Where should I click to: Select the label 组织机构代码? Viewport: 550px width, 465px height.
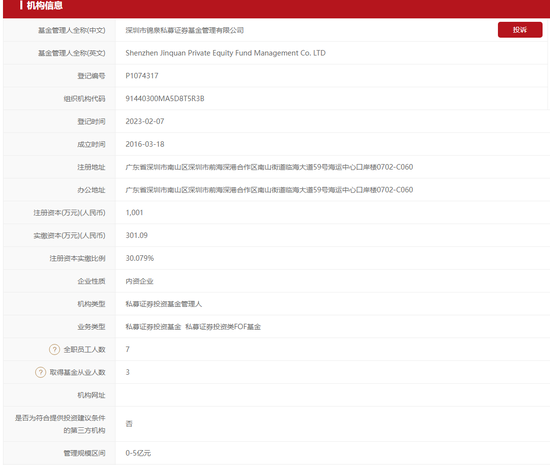pos(84,99)
